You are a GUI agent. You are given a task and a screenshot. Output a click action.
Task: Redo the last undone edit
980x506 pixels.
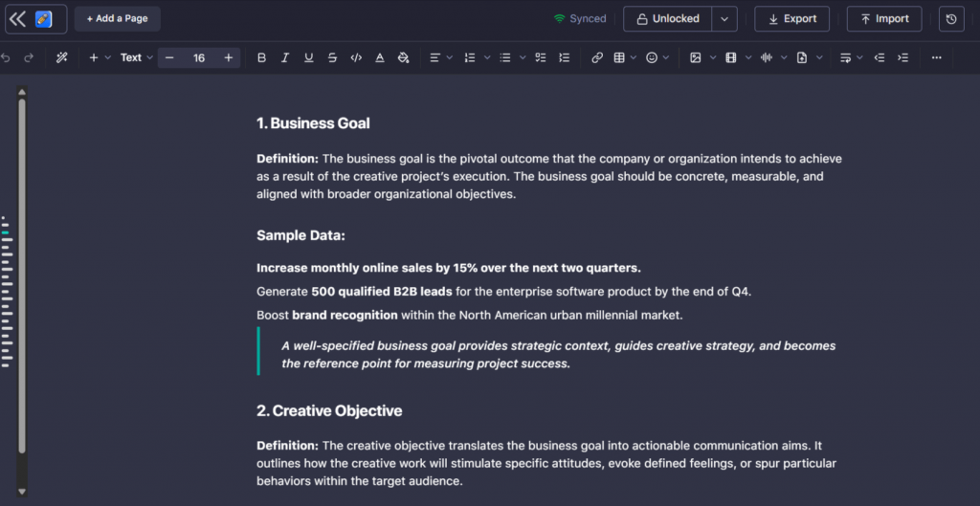pos(29,57)
